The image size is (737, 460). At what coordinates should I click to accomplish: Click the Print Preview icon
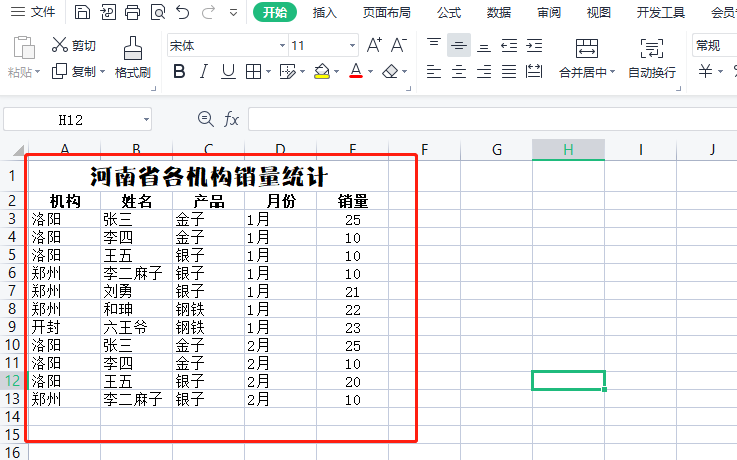[x=158, y=12]
